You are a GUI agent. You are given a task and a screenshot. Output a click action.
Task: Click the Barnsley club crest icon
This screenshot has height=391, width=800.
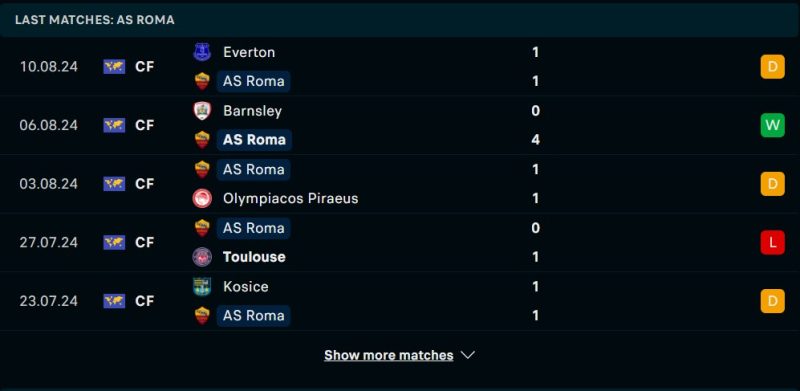(202, 111)
